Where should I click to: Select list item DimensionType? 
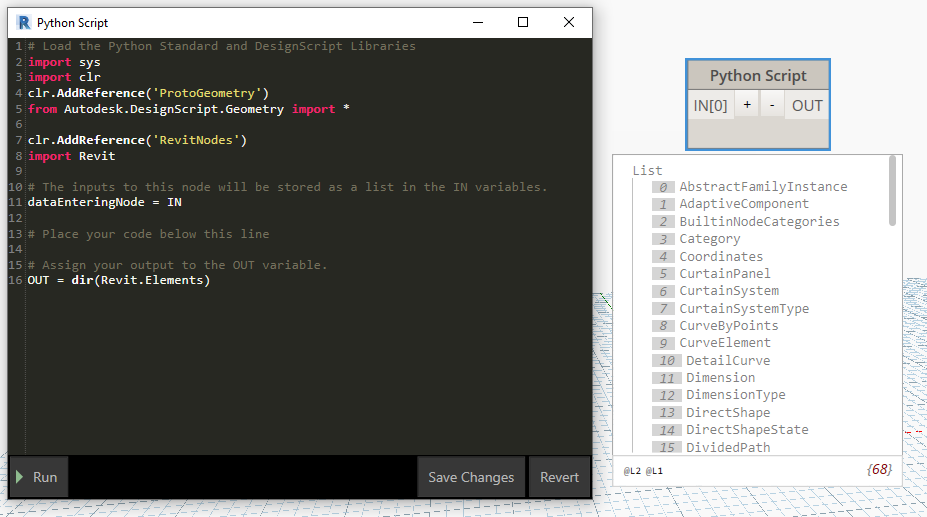click(x=735, y=395)
